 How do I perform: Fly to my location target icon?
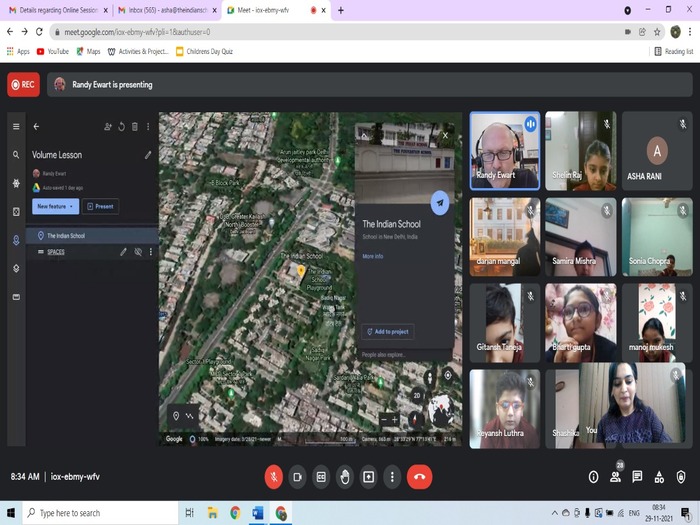448,375
